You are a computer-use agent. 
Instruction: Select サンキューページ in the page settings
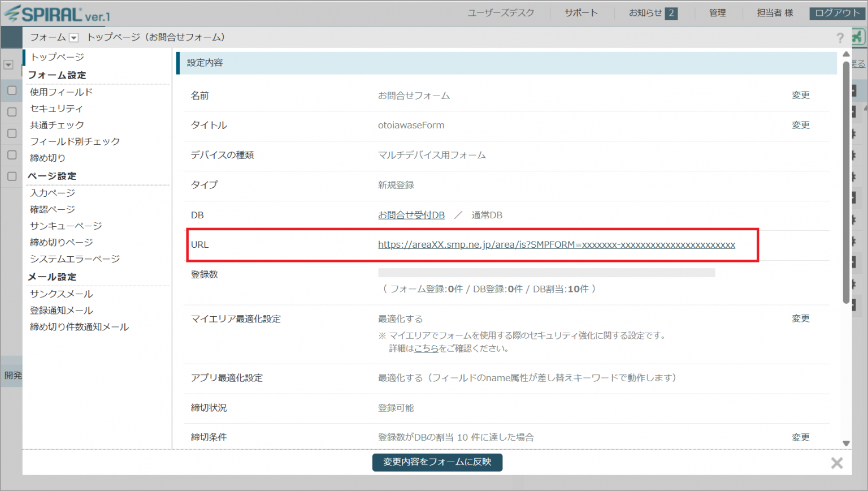(x=66, y=226)
